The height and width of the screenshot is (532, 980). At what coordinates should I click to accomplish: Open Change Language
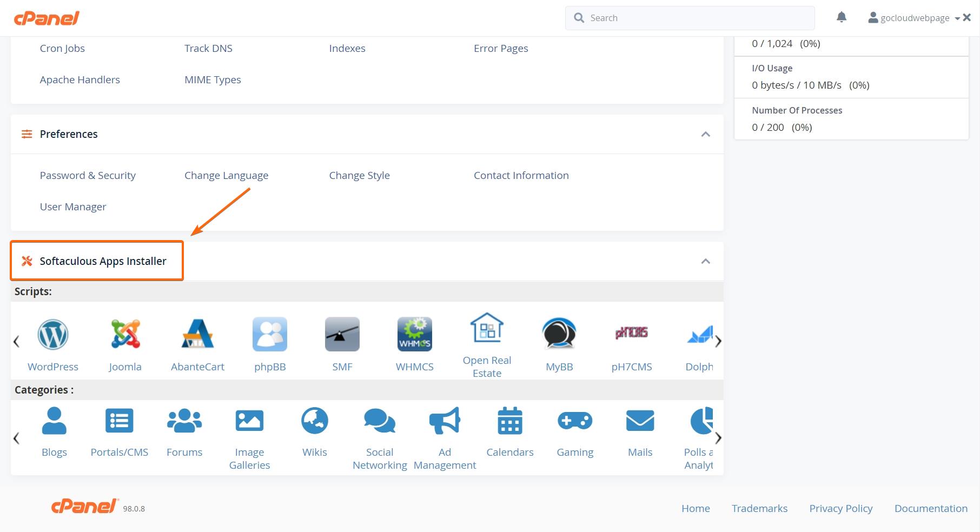coord(226,175)
